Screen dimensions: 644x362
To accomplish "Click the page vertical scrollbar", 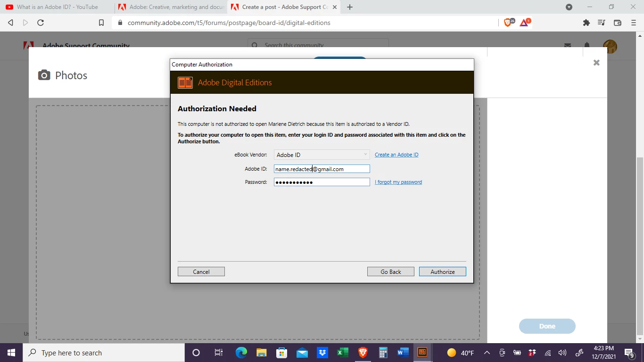I will pyautogui.click(x=640, y=245).
